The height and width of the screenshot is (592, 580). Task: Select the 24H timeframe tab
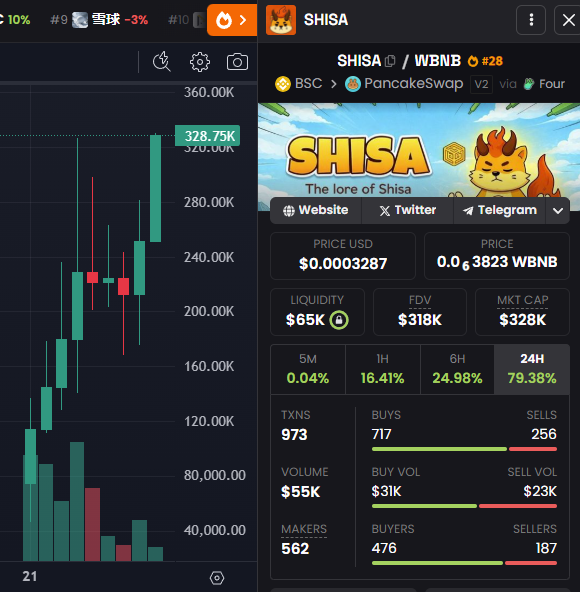click(532, 369)
